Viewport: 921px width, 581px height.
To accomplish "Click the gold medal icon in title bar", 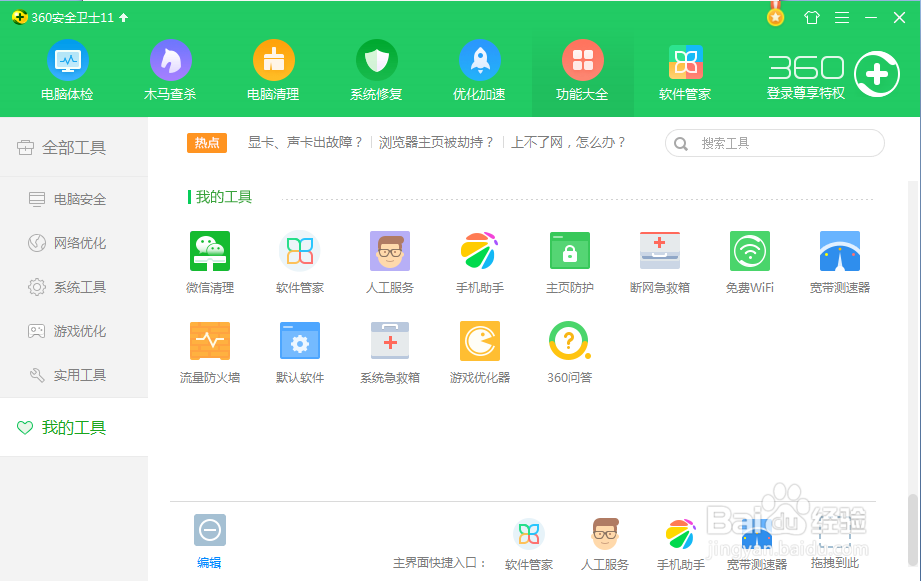I will pyautogui.click(x=775, y=16).
